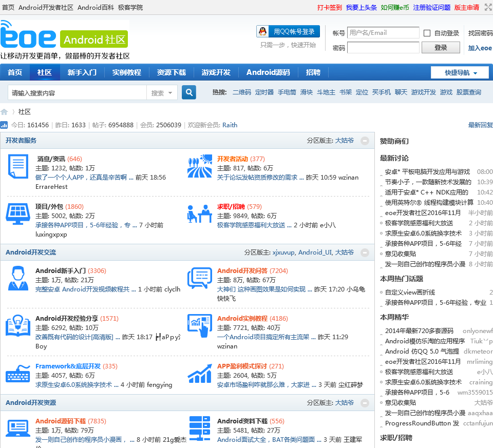Open 招聘 in the nav bar
493x448 pixels.
pos(313,72)
